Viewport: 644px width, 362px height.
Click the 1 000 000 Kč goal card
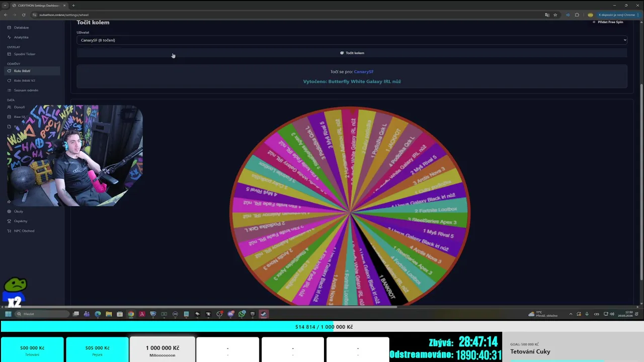(x=162, y=350)
